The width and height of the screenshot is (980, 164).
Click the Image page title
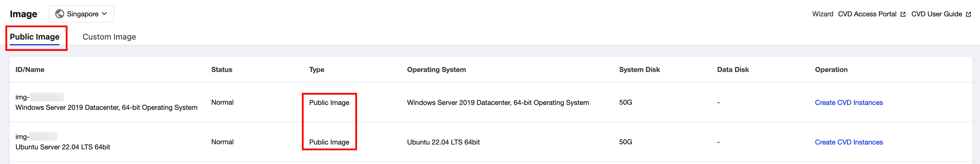tap(24, 14)
